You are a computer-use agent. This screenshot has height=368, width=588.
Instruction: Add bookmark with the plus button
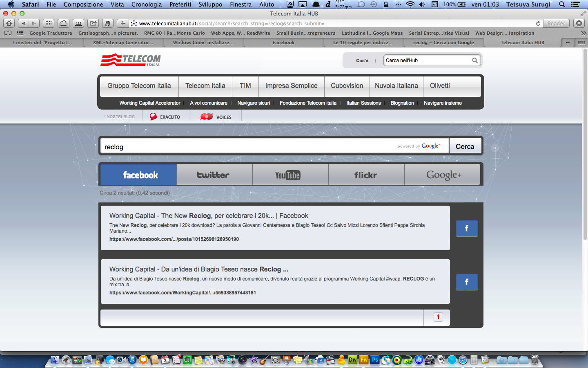coord(122,23)
